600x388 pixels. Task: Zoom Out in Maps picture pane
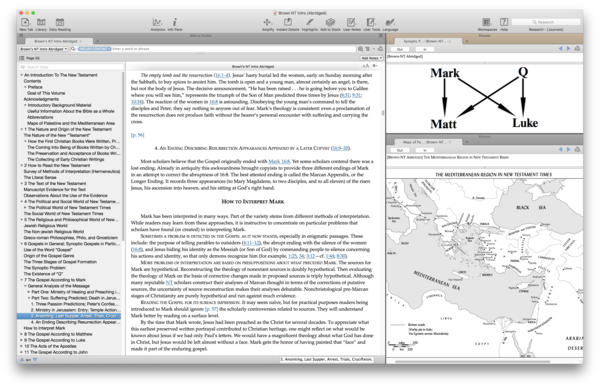coord(400,150)
